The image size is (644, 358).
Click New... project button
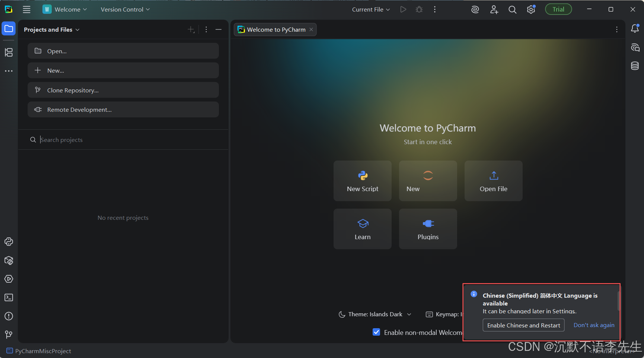[x=123, y=70]
